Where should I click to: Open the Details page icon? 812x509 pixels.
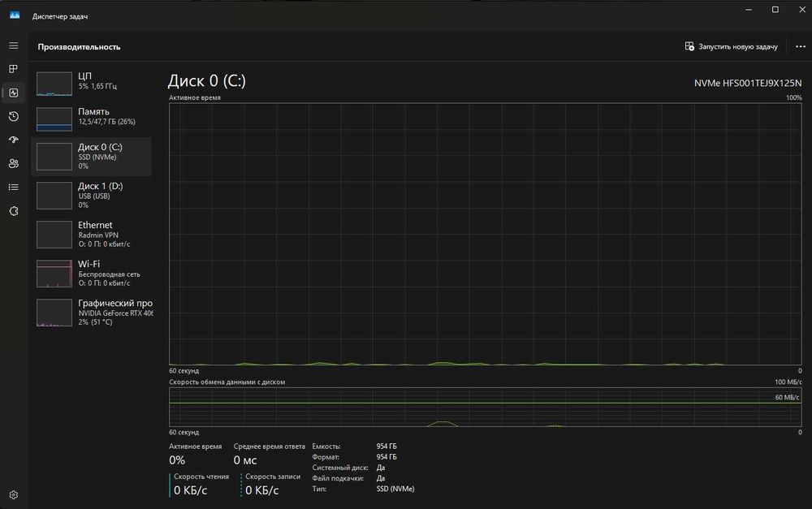[x=14, y=187]
